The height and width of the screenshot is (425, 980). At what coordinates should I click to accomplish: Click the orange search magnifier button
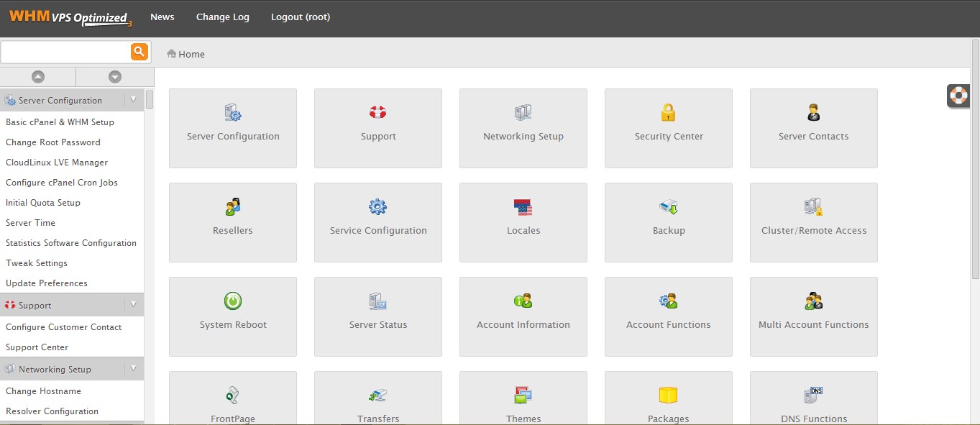(139, 52)
